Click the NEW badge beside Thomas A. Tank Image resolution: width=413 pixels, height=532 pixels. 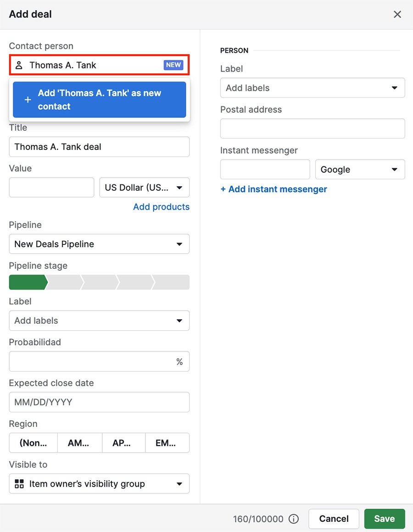click(173, 65)
